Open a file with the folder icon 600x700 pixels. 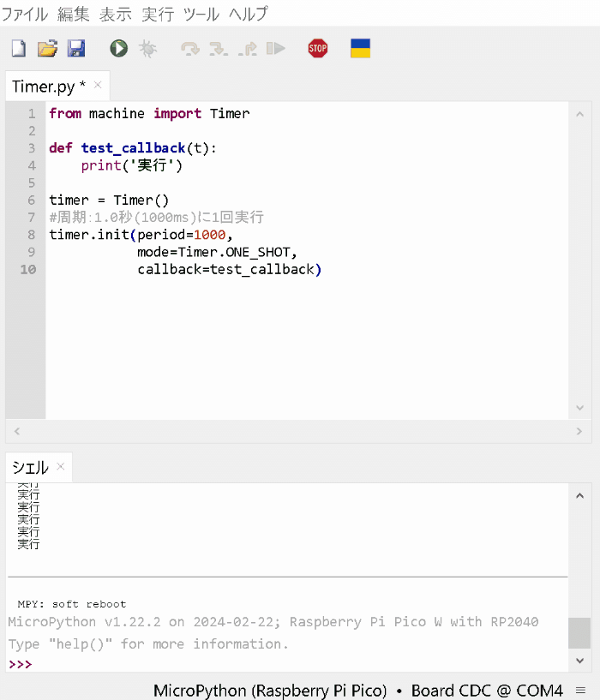point(47,49)
